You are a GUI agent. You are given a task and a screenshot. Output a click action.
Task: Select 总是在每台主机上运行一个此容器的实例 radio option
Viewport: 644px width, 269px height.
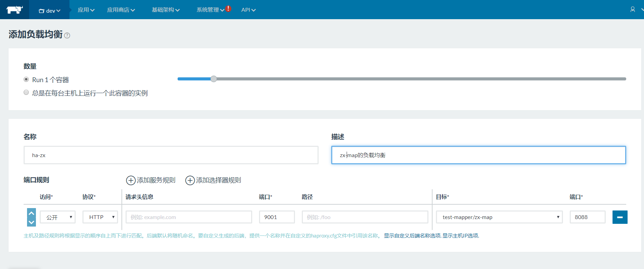[x=26, y=92]
